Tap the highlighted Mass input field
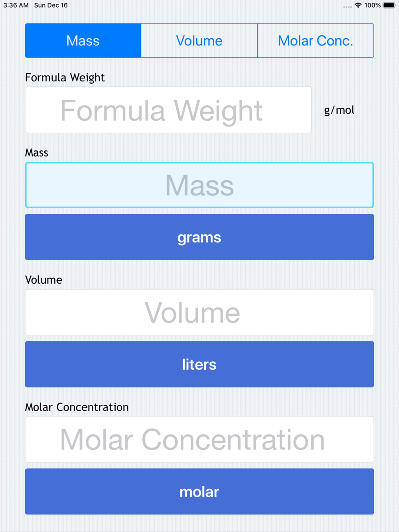This screenshot has width=399, height=532. click(199, 185)
